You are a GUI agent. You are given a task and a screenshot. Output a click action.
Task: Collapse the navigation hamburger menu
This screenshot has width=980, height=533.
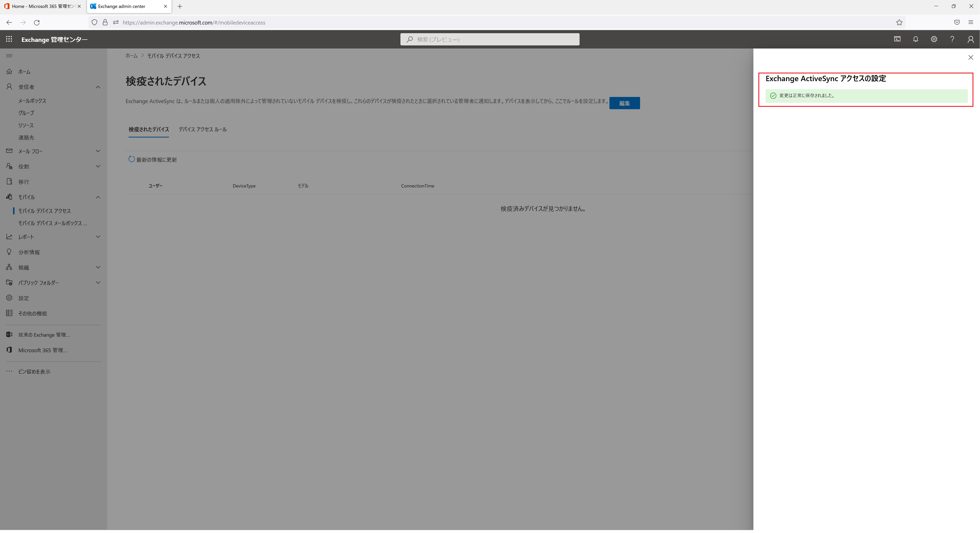pos(9,56)
